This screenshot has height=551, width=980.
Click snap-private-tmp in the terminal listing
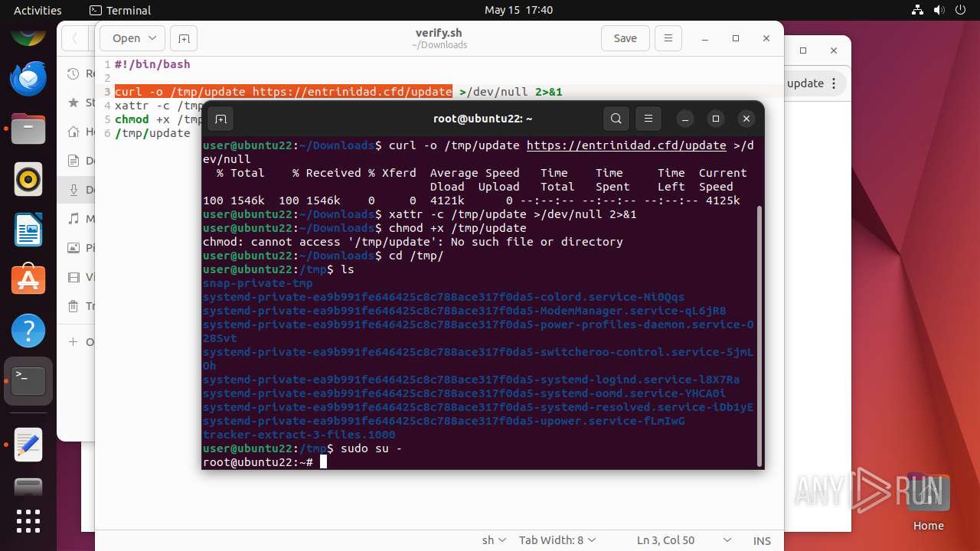tap(258, 283)
